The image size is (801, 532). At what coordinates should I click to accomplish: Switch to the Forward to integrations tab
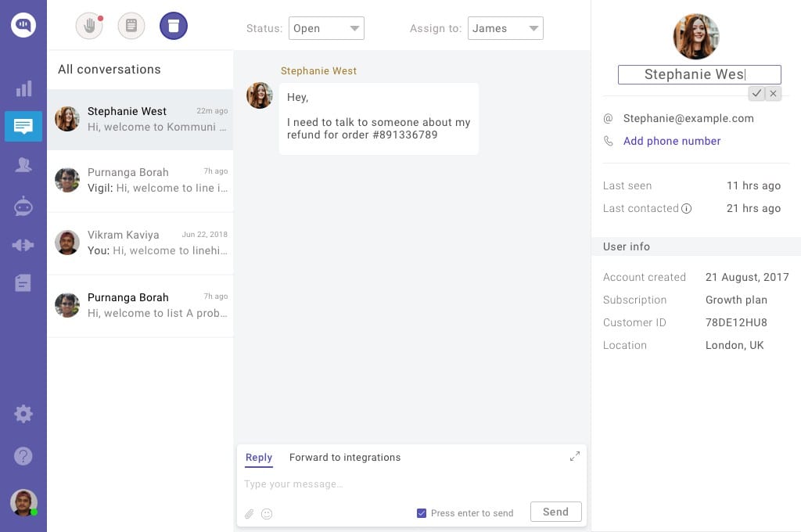pos(344,457)
